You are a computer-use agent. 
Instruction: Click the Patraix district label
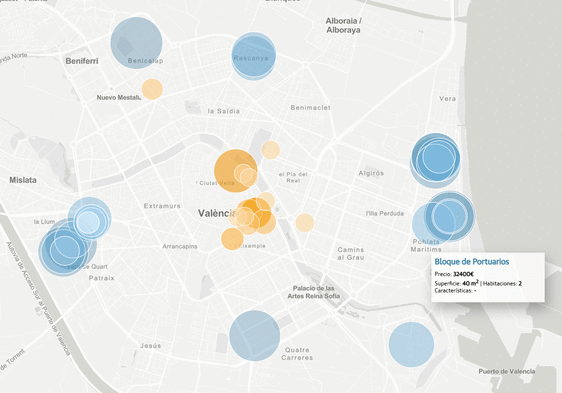click(101, 278)
